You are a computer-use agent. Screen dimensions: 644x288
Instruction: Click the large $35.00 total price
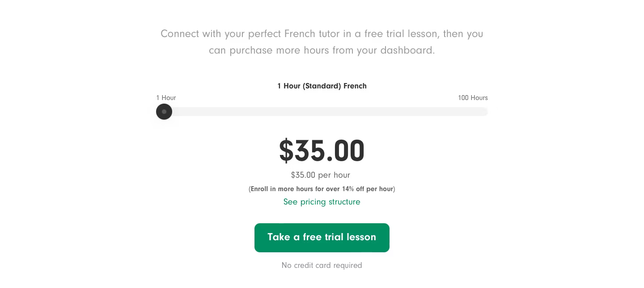coord(322,151)
